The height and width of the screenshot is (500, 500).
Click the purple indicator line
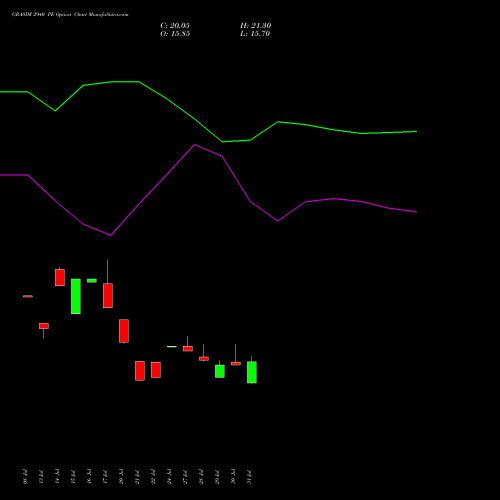coord(208,190)
